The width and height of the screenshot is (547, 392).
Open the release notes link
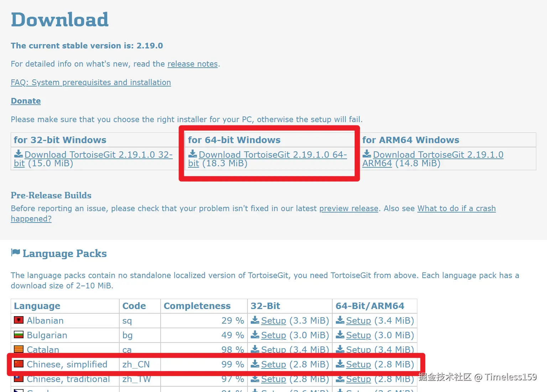(x=193, y=64)
